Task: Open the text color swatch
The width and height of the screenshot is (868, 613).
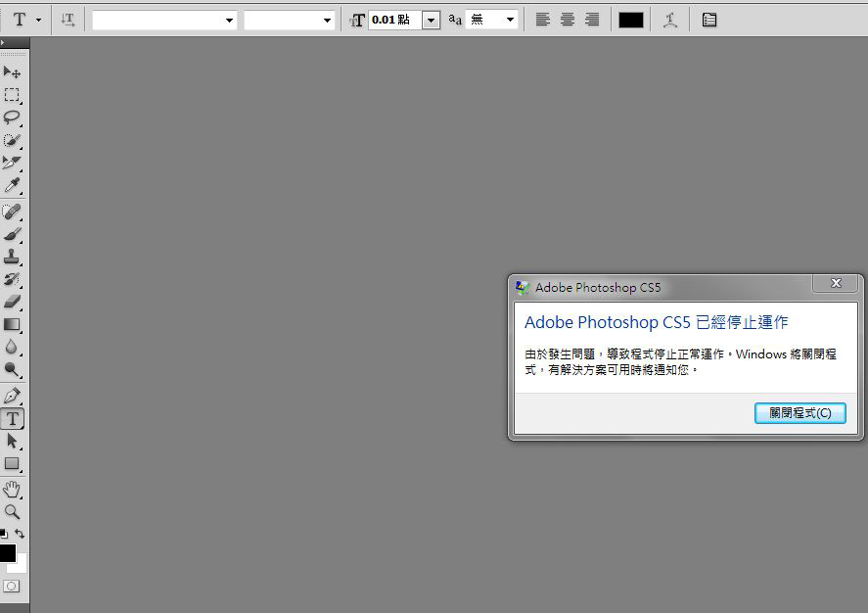Action: point(630,20)
